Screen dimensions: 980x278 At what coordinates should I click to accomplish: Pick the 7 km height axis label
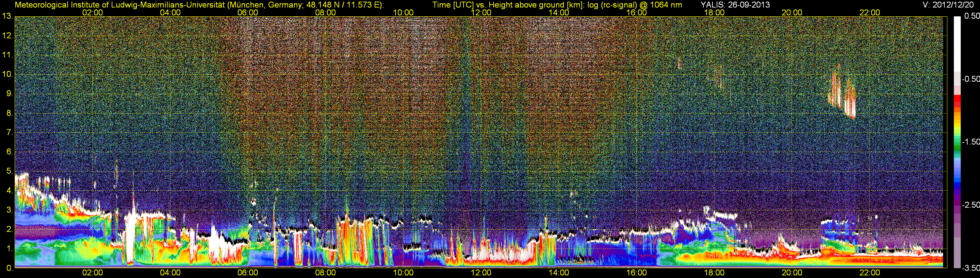9,133
